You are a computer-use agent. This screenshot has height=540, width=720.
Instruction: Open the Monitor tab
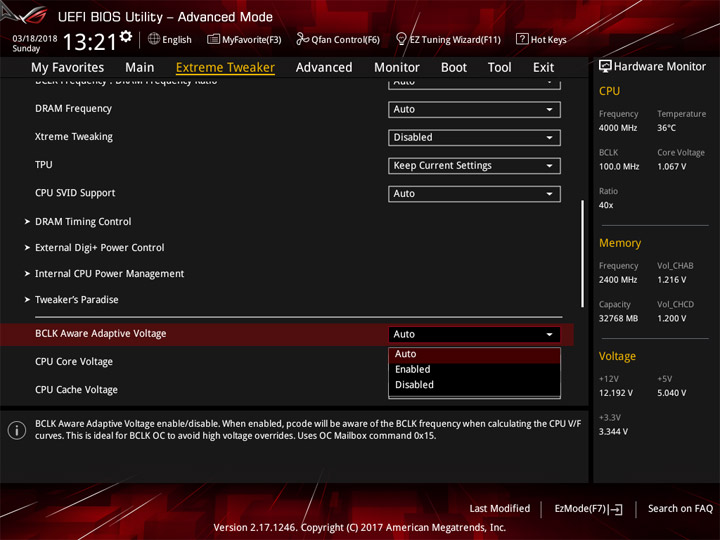pyautogui.click(x=397, y=68)
